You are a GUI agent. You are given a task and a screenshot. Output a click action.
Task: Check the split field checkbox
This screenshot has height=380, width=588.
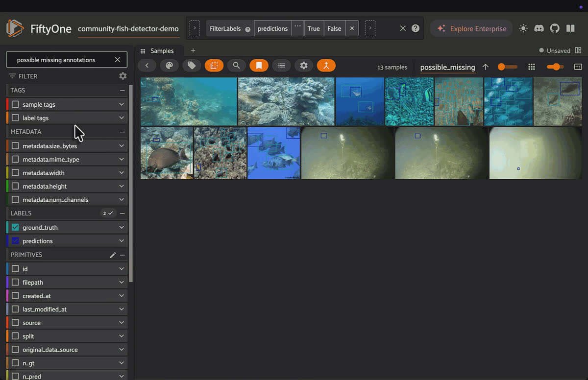pos(16,336)
